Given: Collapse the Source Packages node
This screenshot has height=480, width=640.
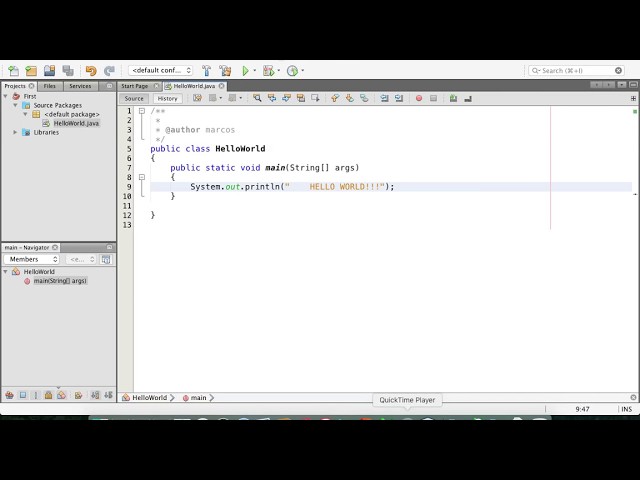Looking at the screenshot, I should pos(16,105).
